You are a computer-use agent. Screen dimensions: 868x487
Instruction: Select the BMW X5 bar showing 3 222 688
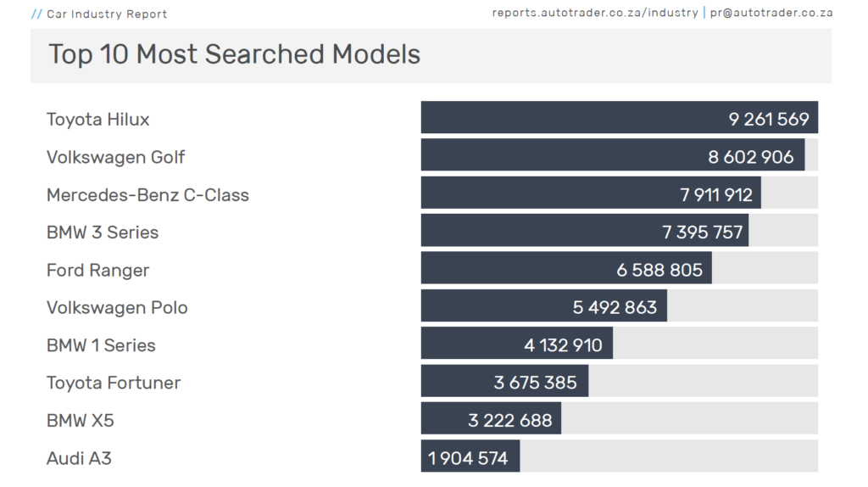pos(491,418)
